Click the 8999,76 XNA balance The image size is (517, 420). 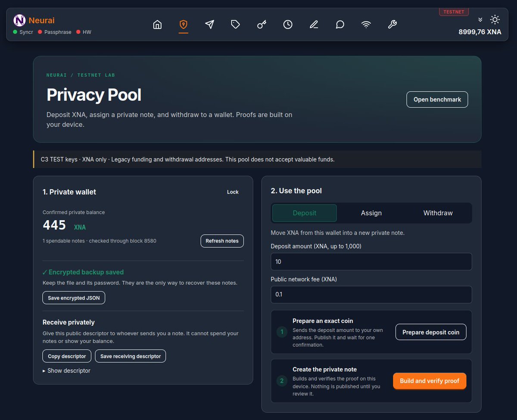pyautogui.click(x=480, y=31)
